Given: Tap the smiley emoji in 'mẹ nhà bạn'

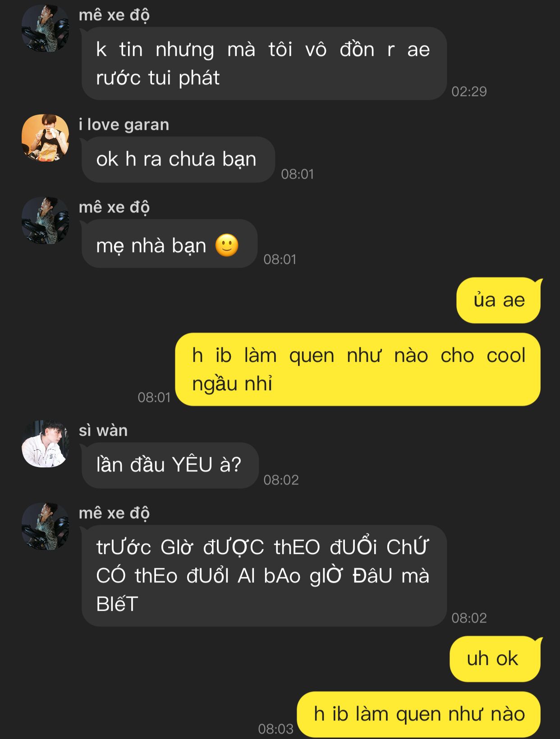Looking at the screenshot, I should [x=227, y=245].
